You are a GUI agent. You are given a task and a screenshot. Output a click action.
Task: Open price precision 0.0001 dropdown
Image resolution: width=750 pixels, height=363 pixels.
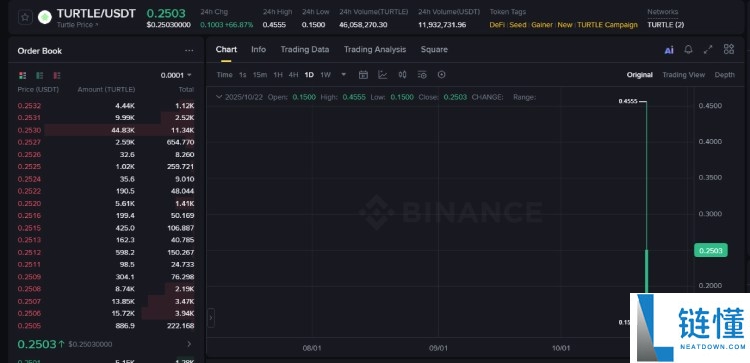point(176,75)
